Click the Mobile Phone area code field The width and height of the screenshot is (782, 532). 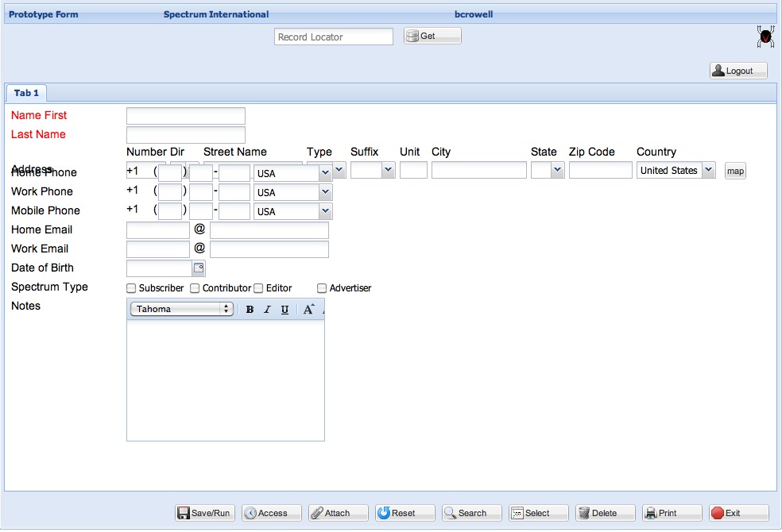tap(170, 210)
